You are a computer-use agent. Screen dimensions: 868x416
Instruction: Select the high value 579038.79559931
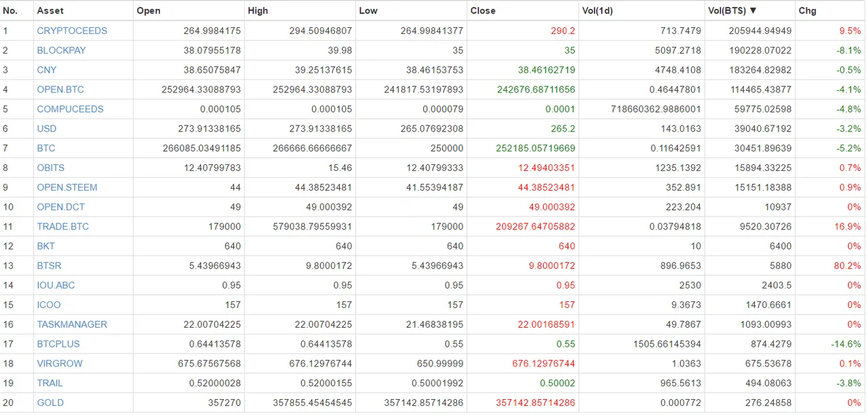point(313,227)
